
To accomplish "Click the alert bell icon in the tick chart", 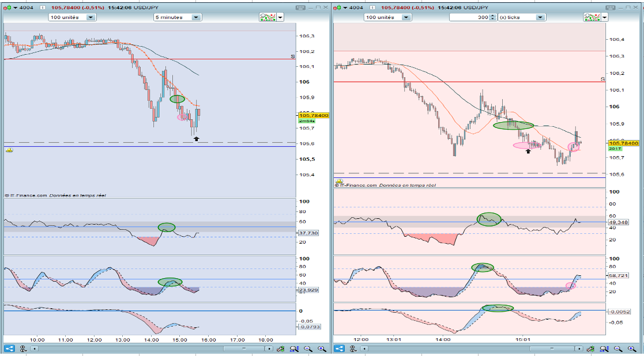I will pos(339,181).
